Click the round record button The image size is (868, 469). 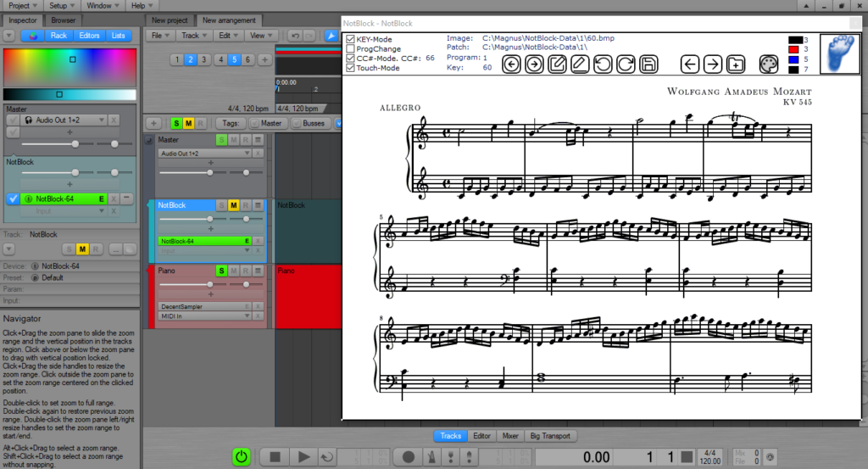coord(408,457)
